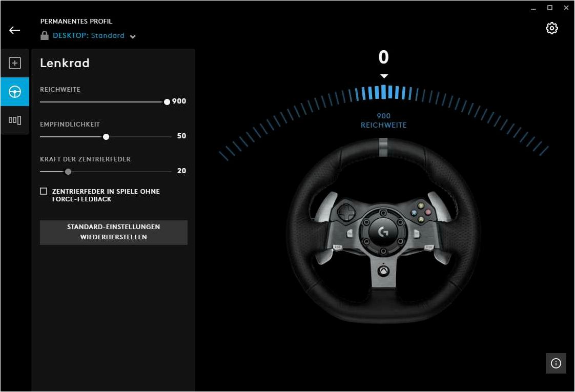Viewport: 575px width, 392px height.
Task: Maximize the G HUB window
Action: coord(550,8)
